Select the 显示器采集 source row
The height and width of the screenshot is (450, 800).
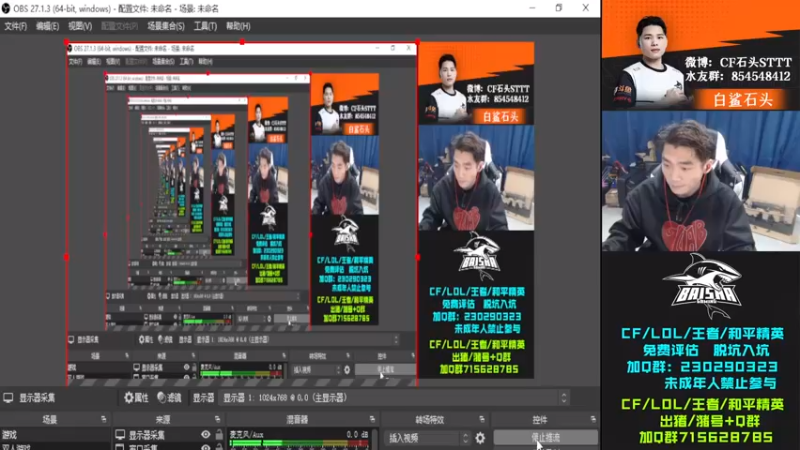point(169,435)
